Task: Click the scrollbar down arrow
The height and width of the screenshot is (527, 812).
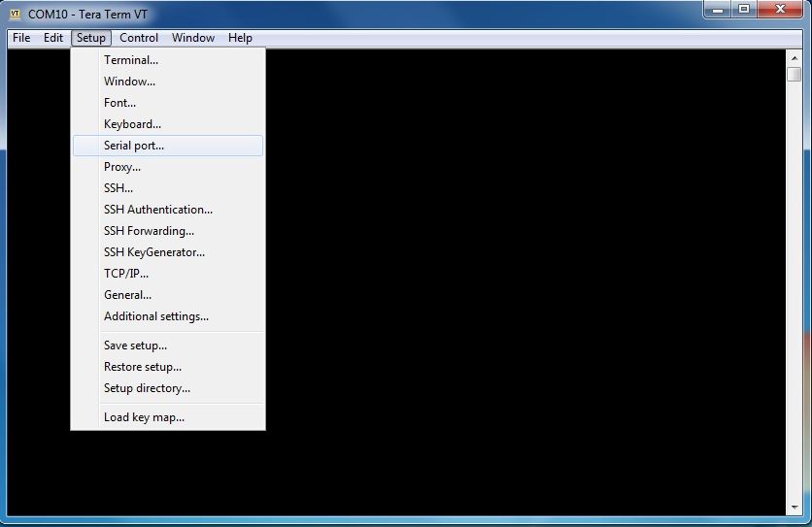Action: (x=795, y=508)
